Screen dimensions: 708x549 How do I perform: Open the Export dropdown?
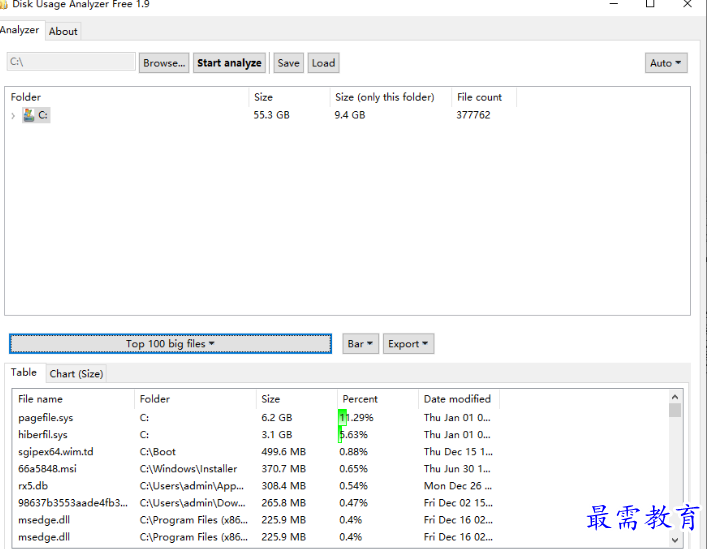point(408,344)
